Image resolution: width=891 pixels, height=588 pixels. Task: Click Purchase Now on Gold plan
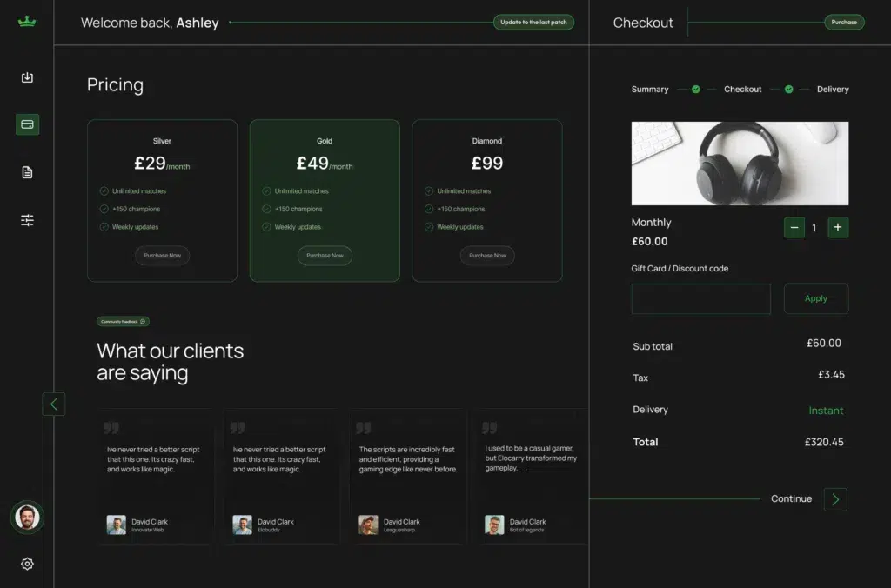[x=325, y=256]
